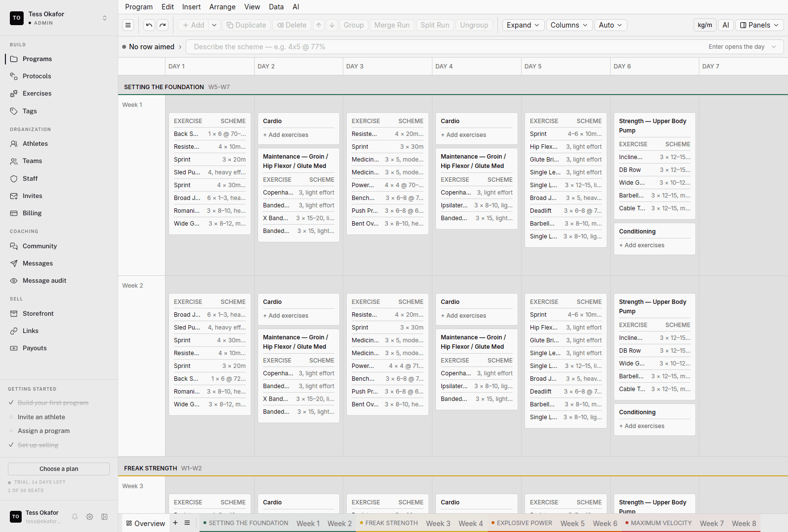This screenshot has width=788, height=532.
Task: Move row up with arrow icon
Action: click(319, 25)
